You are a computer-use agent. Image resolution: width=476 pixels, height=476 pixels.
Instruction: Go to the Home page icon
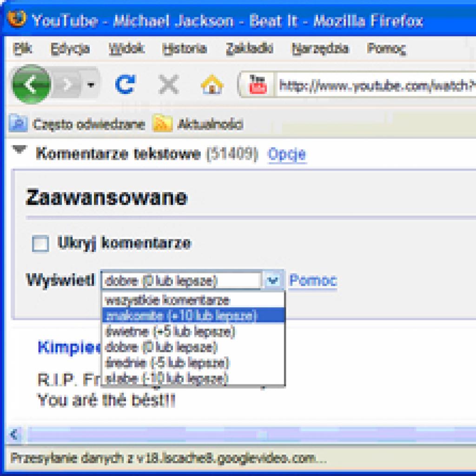[x=212, y=84]
